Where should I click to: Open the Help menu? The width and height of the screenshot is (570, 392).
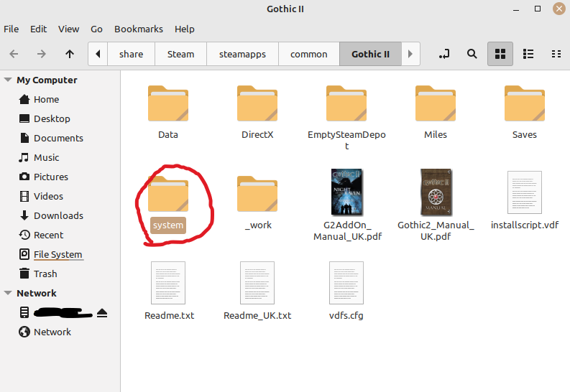[184, 29]
